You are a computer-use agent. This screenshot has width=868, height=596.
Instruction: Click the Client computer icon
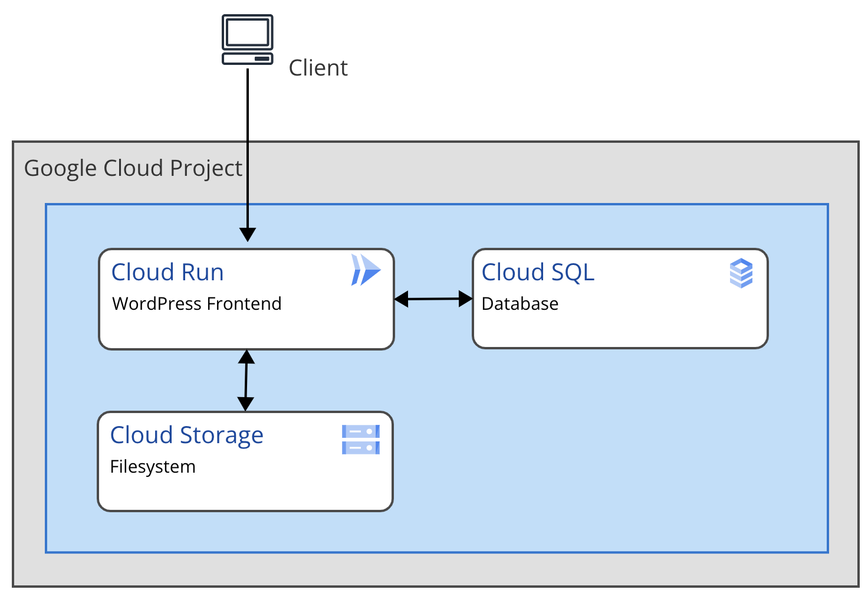[248, 40]
